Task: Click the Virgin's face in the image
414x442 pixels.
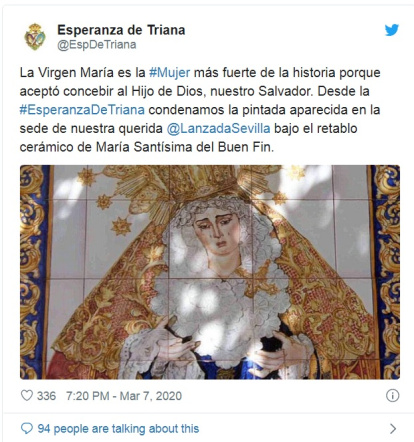Action: (217, 232)
